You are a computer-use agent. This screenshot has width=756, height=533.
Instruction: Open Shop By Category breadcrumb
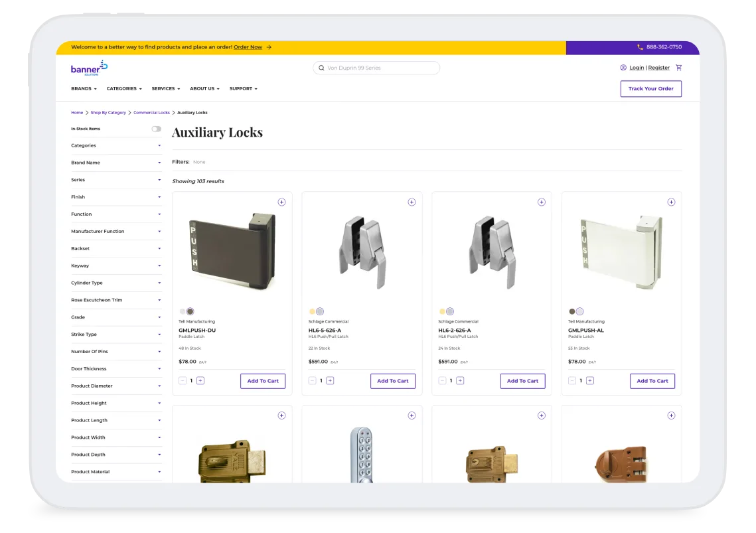(108, 113)
